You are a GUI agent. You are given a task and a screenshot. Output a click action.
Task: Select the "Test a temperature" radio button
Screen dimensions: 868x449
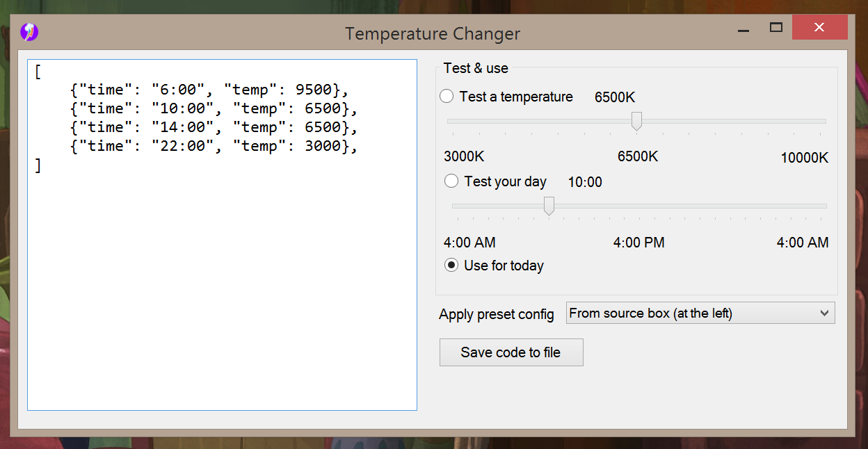click(x=447, y=97)
